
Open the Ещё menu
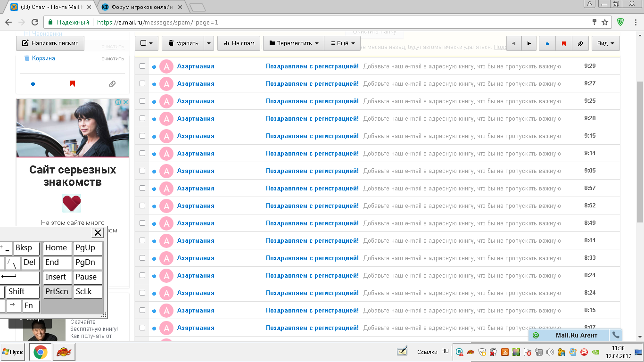(342, 43)
